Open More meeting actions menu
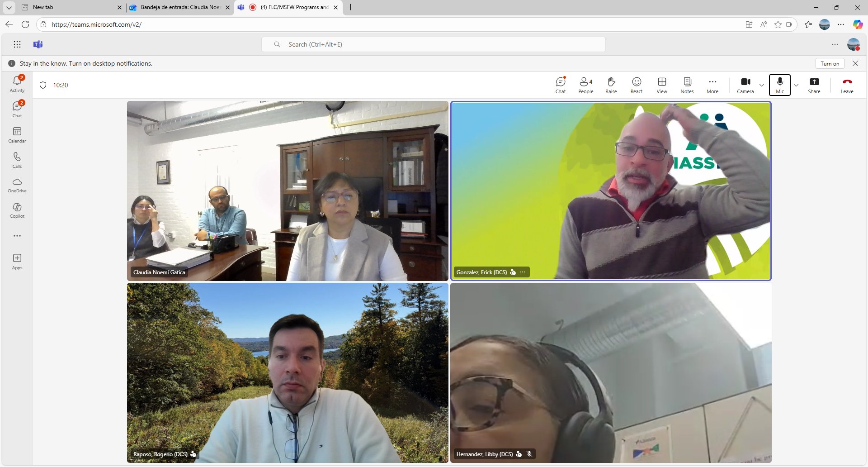The image size is (868, 467). (712, 85)
